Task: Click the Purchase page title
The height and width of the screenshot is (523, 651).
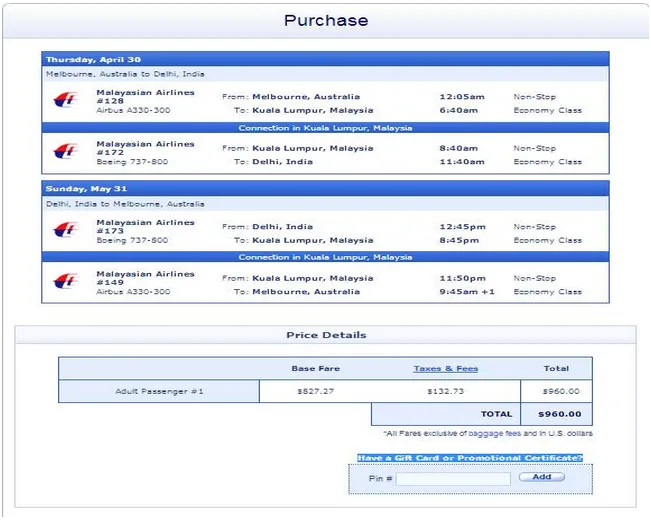Action: [x=325, y=20]
